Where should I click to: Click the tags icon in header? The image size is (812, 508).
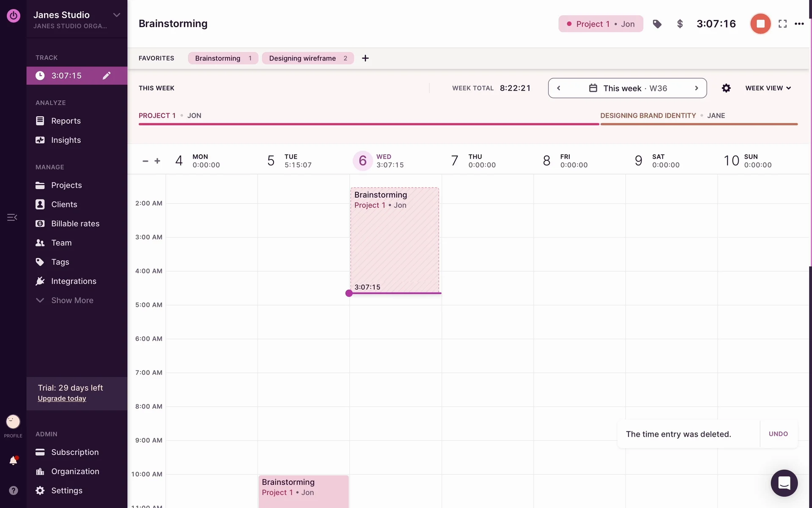(657, 24)
